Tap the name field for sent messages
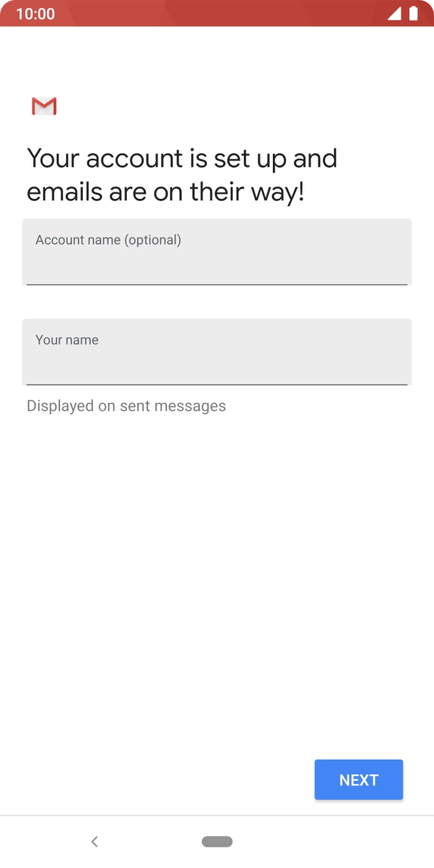 217,352
